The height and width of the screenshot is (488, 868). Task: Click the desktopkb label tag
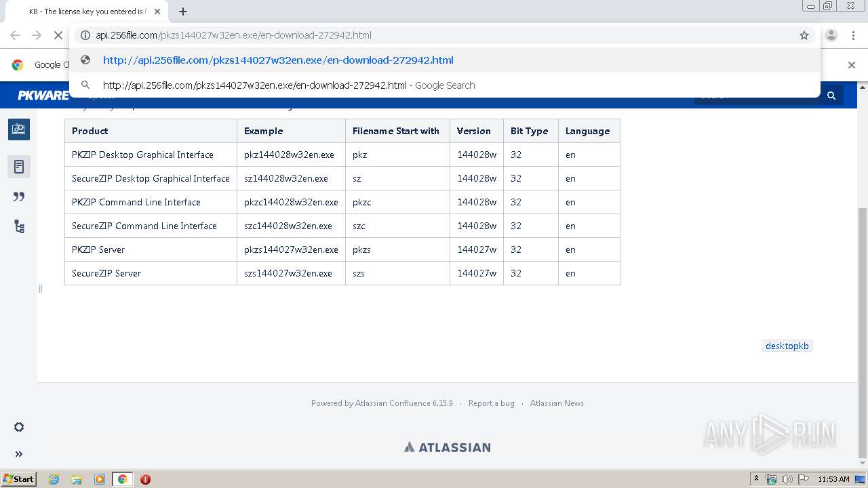tap(787, 346)
